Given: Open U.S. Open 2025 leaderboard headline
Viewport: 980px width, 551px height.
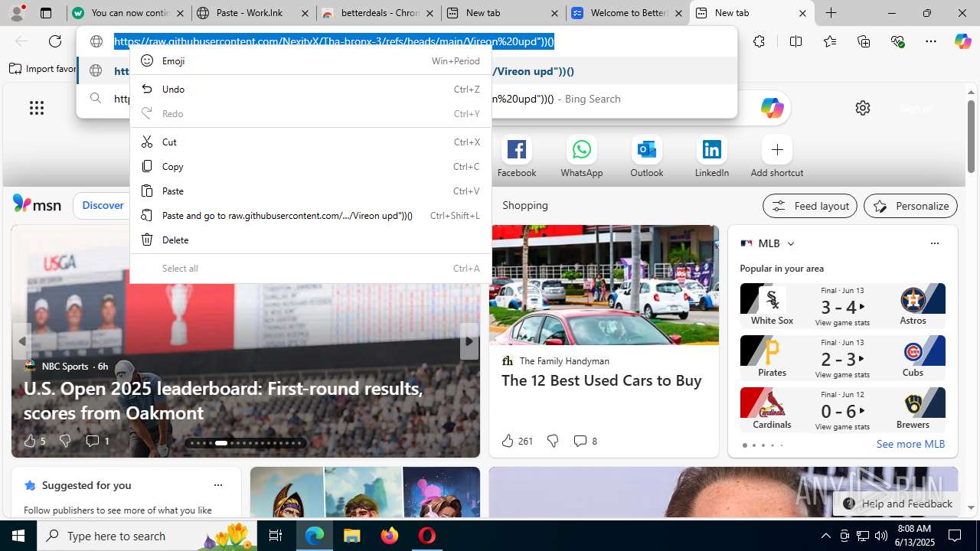Looking at the screenshot, I should pyautogui.click(x=224, y=400).
